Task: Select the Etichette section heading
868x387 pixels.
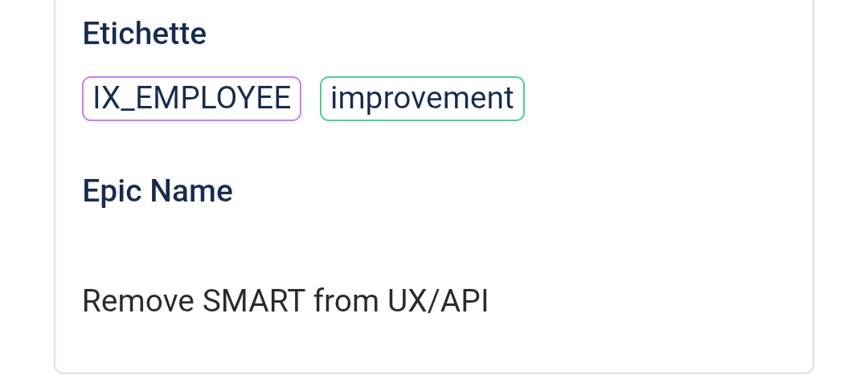Action: pyautogui.click(x=145, y=34)
